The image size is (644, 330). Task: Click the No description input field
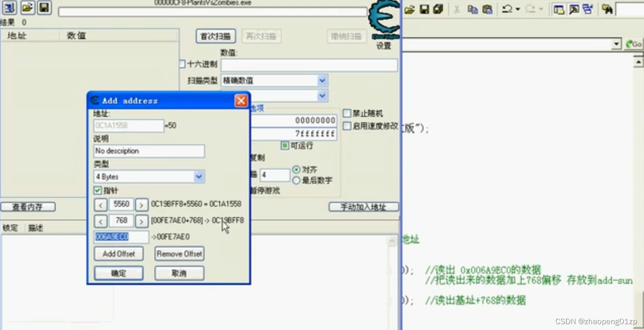click(x=149, y=151)
